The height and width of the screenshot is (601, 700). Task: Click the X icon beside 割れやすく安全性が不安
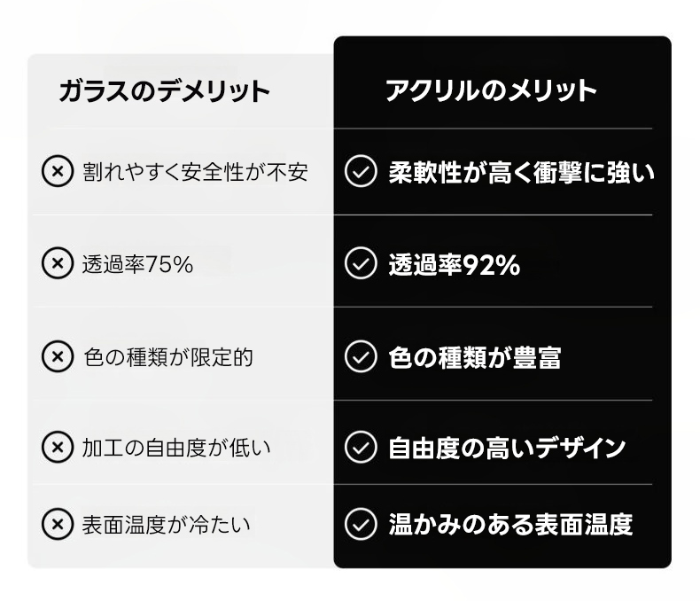tap(58, 171)
